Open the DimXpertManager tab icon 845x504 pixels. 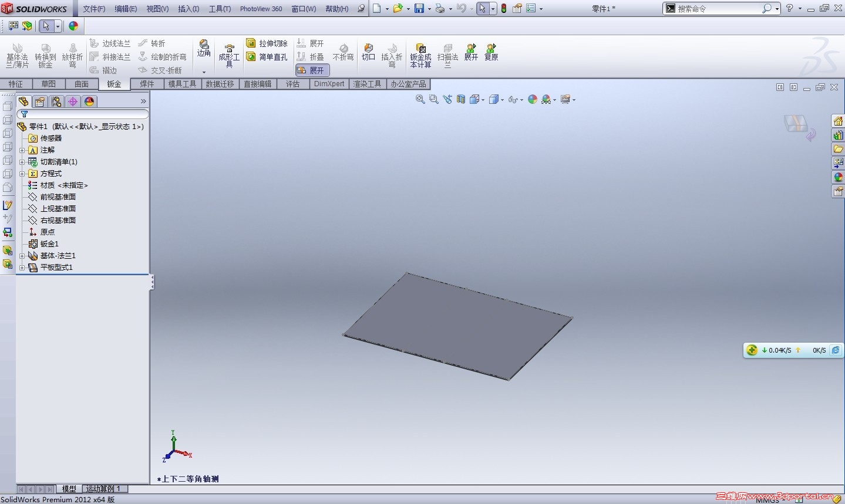73,102
